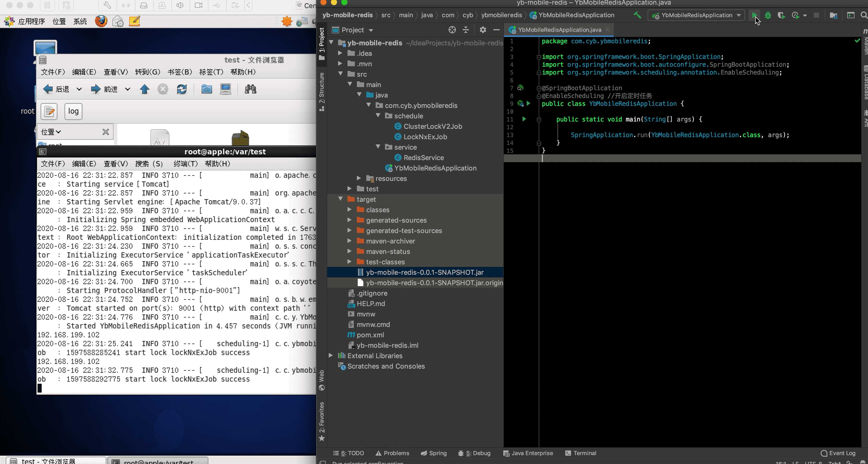Build project with the hammer icon
868x464 pixels.
637,15
